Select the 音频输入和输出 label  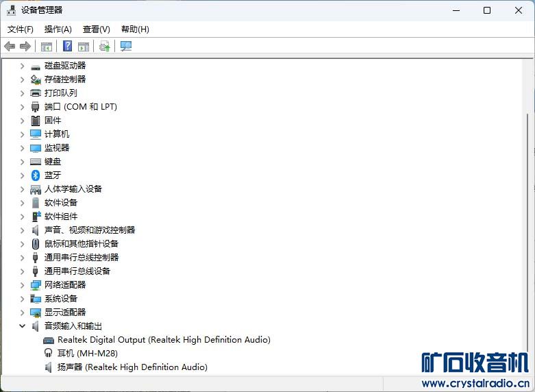pos(73,326)
